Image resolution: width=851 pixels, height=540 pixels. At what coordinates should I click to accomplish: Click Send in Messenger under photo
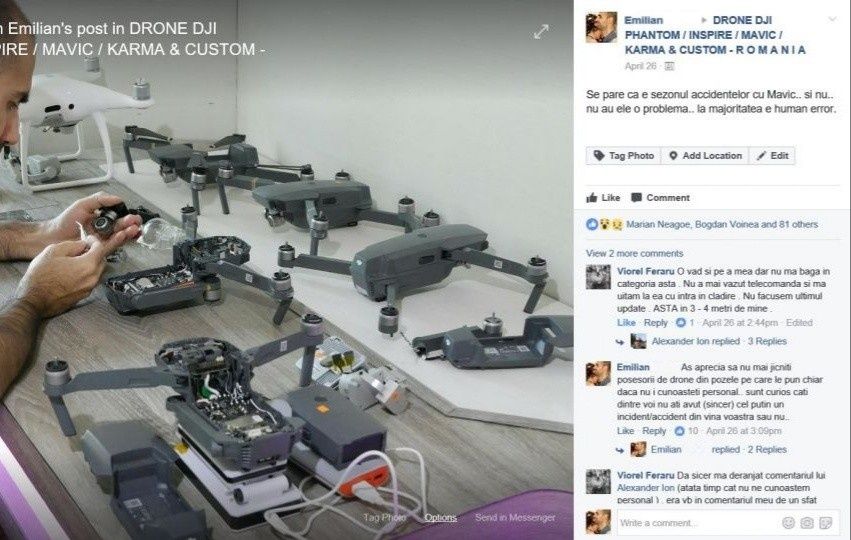pos(515,518)
